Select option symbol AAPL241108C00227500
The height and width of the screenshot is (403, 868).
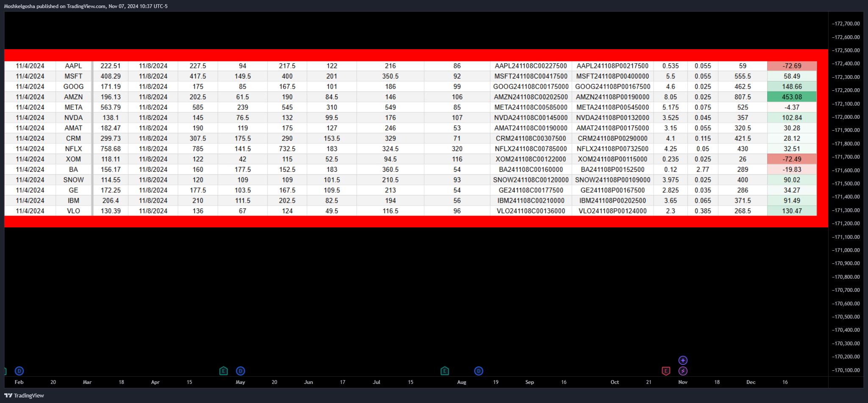[531, 66]
